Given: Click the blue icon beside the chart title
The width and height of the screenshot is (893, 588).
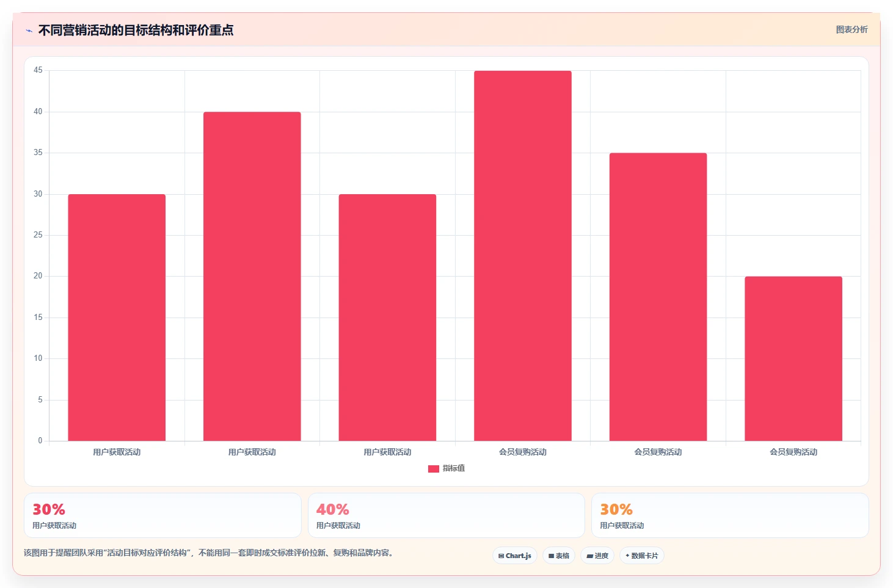Looking at the screenshot, I should (29, 31).
